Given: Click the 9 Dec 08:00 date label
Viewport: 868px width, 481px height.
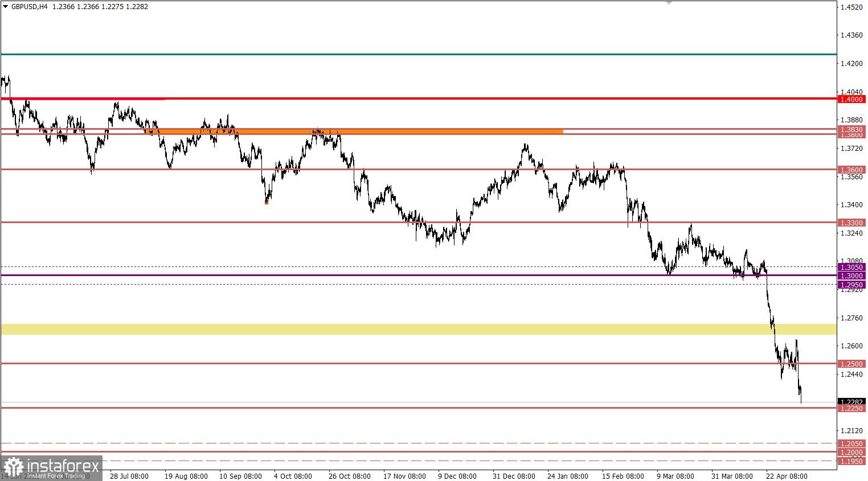Looking at the screenshot, I should [457, 476].
